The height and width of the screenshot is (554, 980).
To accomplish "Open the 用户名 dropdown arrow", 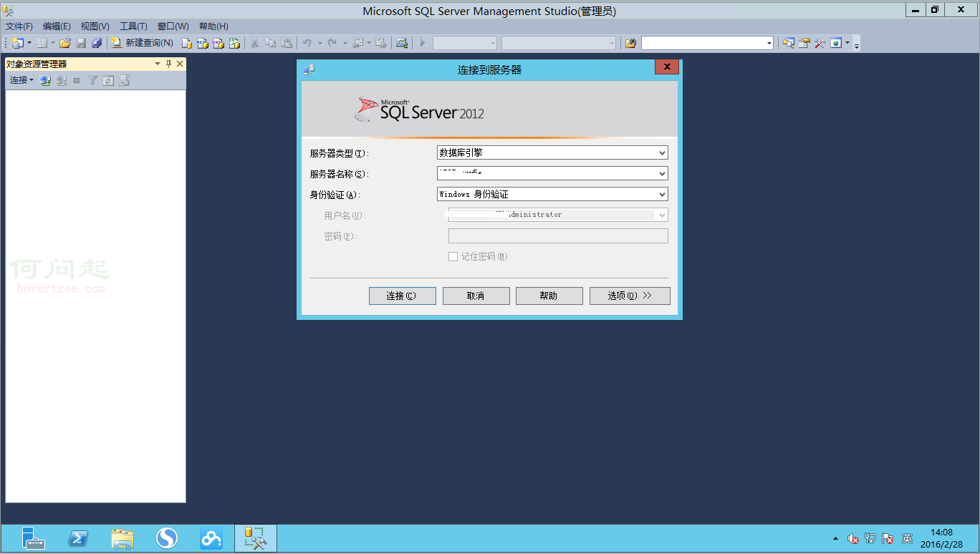I will click(662, 215).
